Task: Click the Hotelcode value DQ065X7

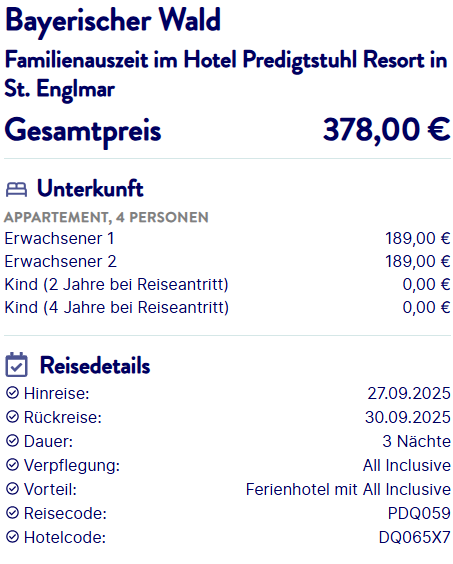Action: (415, 537)
